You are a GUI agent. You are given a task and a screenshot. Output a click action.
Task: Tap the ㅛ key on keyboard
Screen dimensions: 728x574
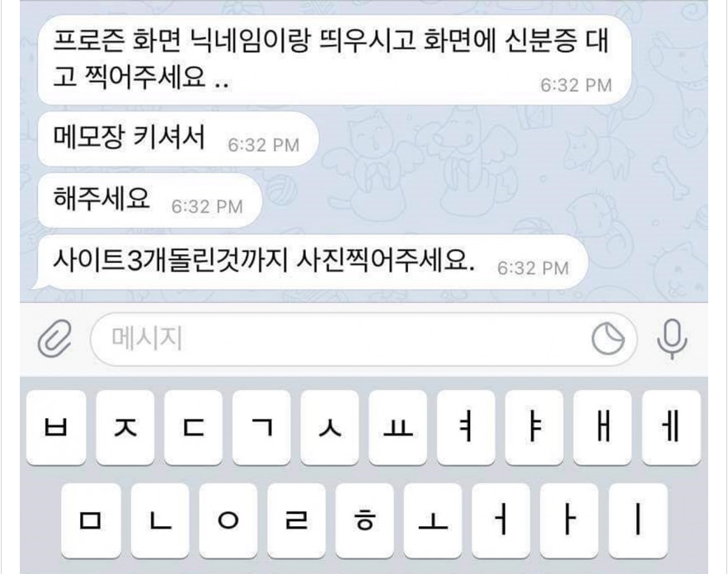point(398,427)
